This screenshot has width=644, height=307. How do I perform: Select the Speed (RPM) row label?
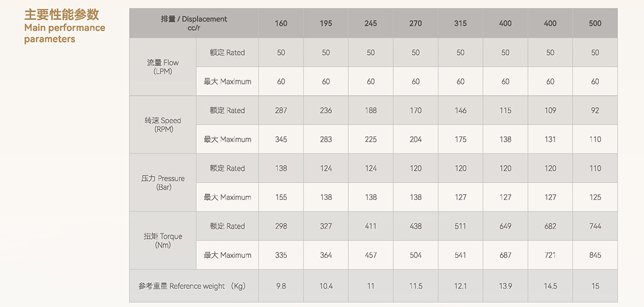[x=163, y=125]
